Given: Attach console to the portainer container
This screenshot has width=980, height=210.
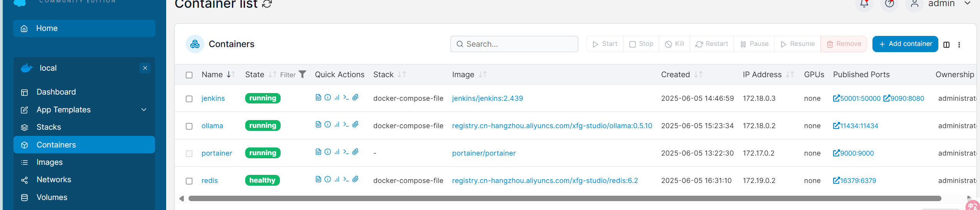Looking at the screenshot, I should point(355,152).
